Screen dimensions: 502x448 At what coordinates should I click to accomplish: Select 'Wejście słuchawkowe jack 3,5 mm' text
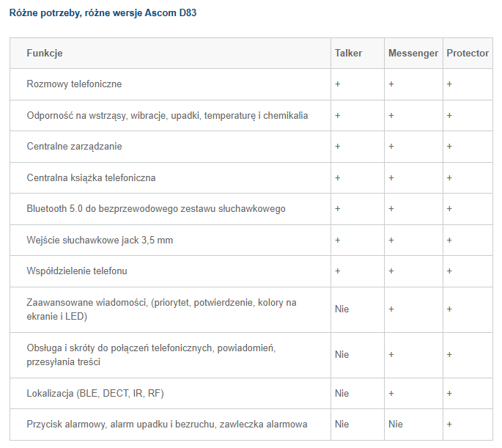100,240
